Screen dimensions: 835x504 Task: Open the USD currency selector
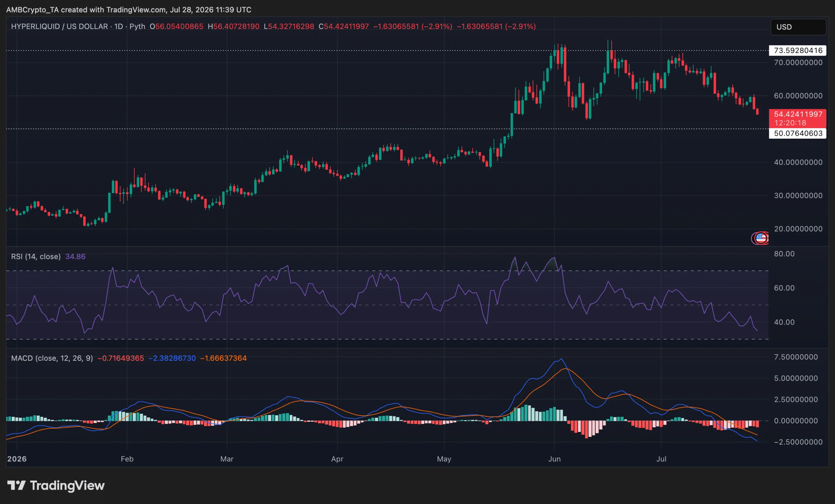pos(798,27)
